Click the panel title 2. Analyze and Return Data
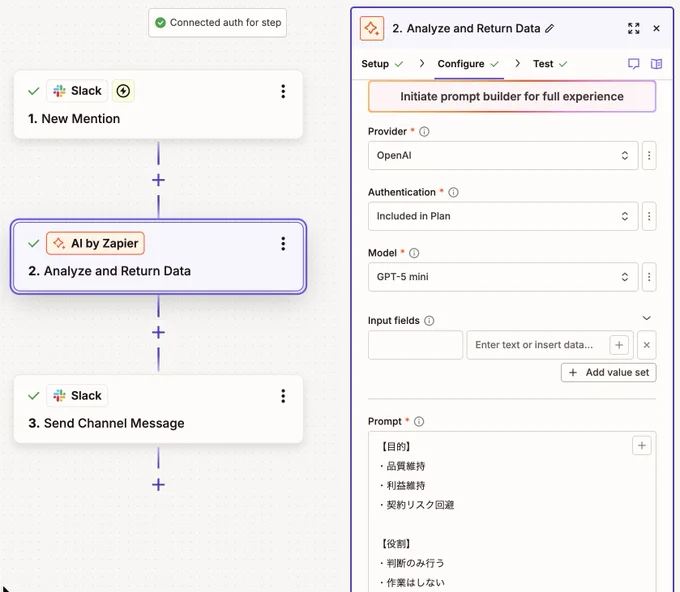This screenshot has width=680, height=592. click(x=466, y=29)
